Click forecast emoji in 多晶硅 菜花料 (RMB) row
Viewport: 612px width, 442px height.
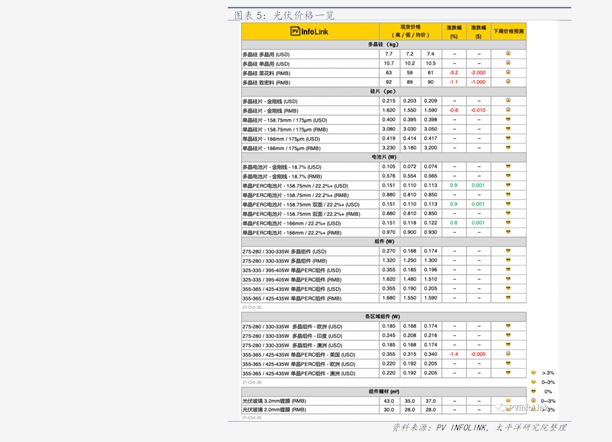pos(508,72)
